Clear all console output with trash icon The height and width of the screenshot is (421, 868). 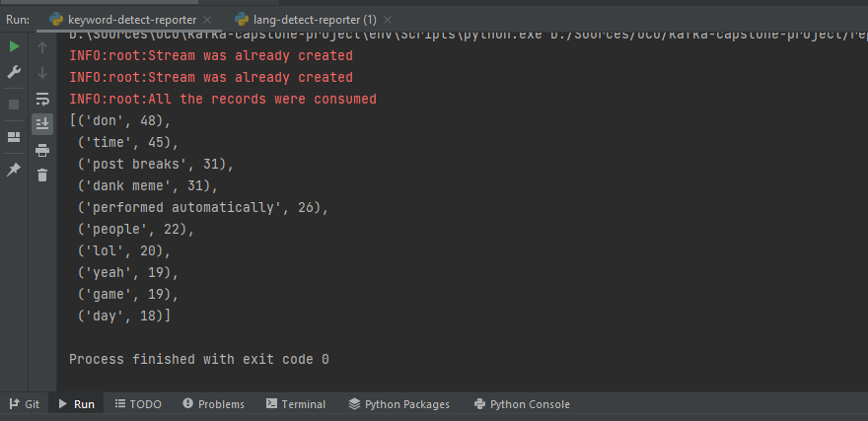pos(42,175)
